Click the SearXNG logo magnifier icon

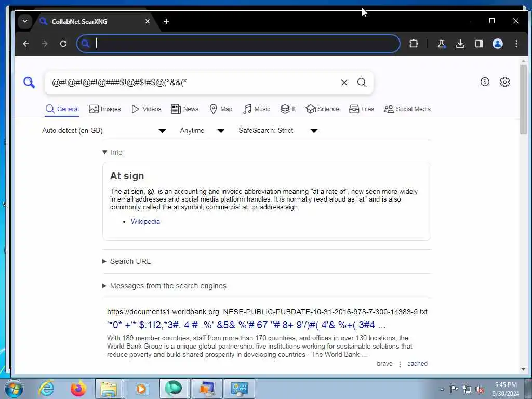(x=29, y=83)
